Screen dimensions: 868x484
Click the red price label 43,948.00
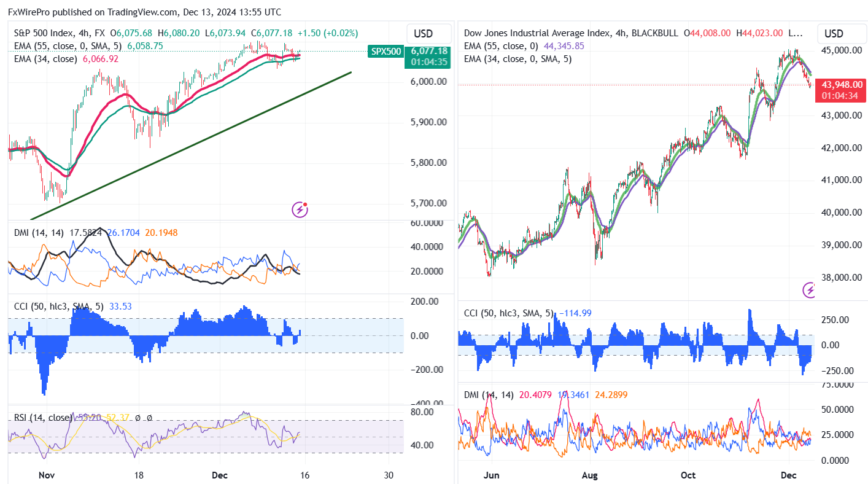842,85
